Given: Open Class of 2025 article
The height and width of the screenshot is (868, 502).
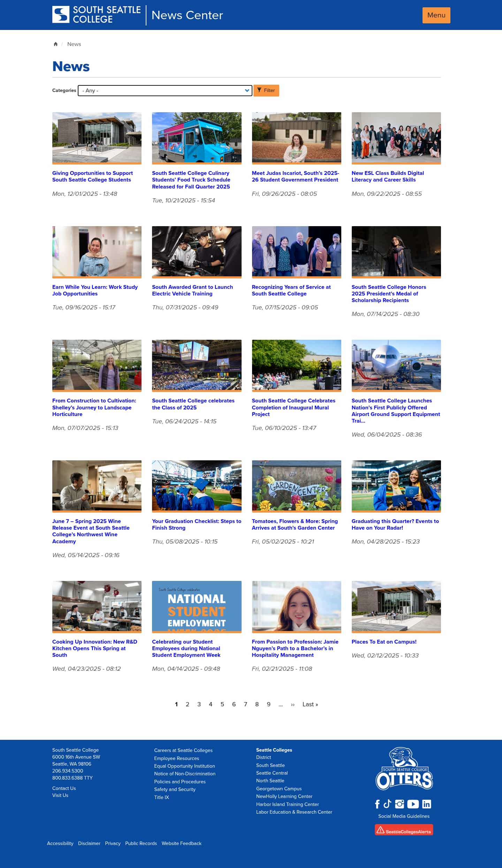Looking at the screenshot, I should click(193, 404).
